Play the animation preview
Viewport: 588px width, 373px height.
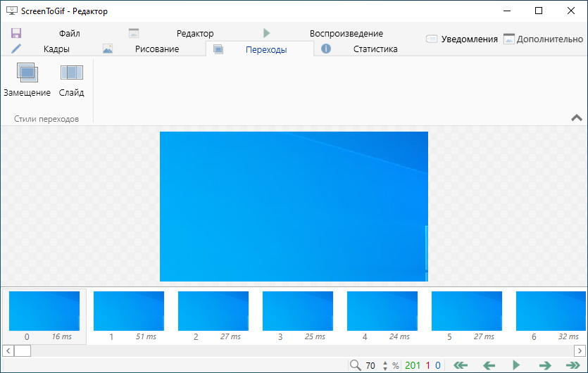[516, 365]
